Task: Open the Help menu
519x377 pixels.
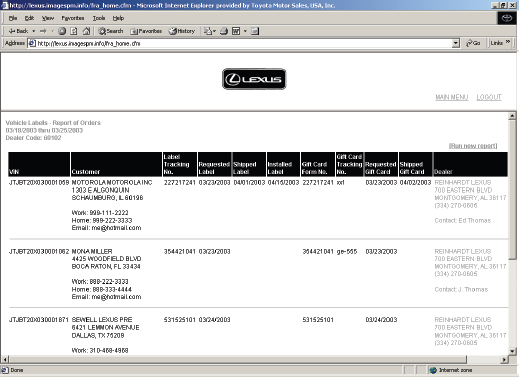Action: (118, 18)
